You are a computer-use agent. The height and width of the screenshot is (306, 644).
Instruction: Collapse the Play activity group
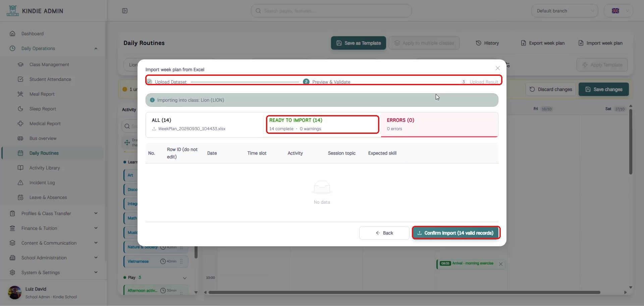[185, 278]
